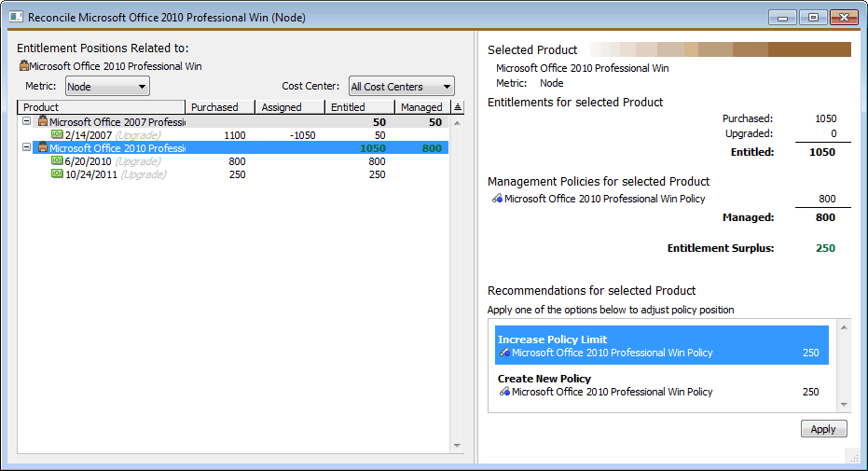Click policy icon in Create New Policy option
This screenshot has height=471, width=868.
tap(504, 392)
